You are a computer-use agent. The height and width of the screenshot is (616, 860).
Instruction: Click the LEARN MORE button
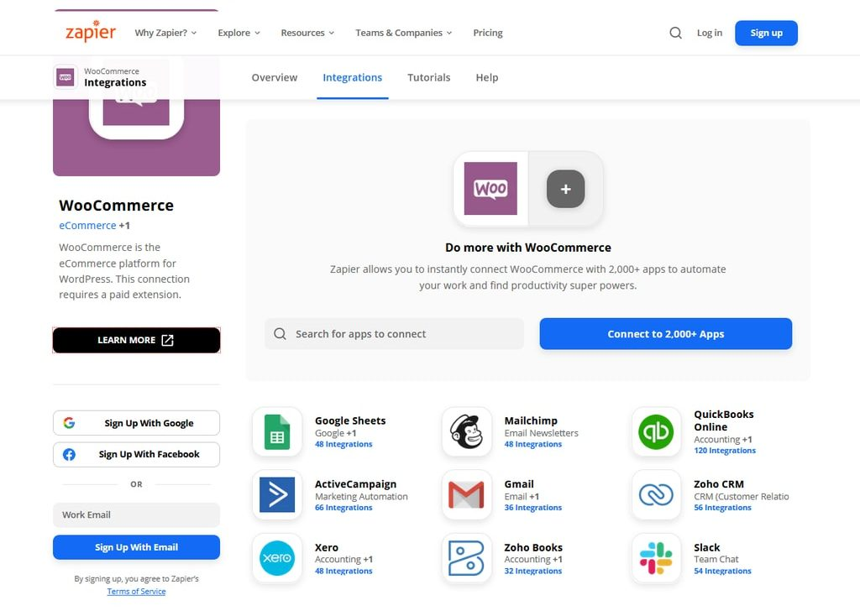(x=137, y=341)
